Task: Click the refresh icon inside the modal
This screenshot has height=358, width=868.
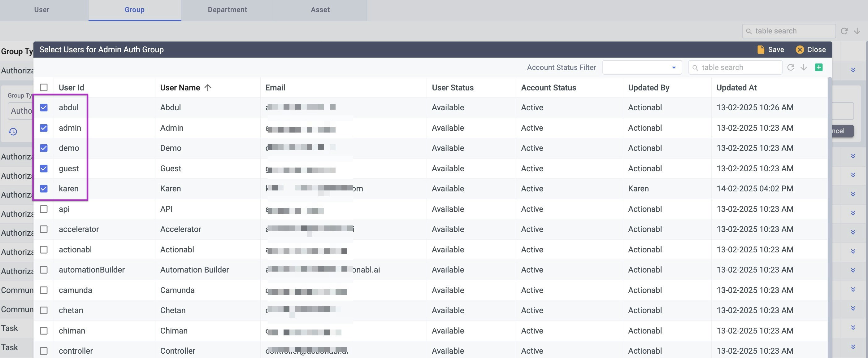Action: point(791,67)
